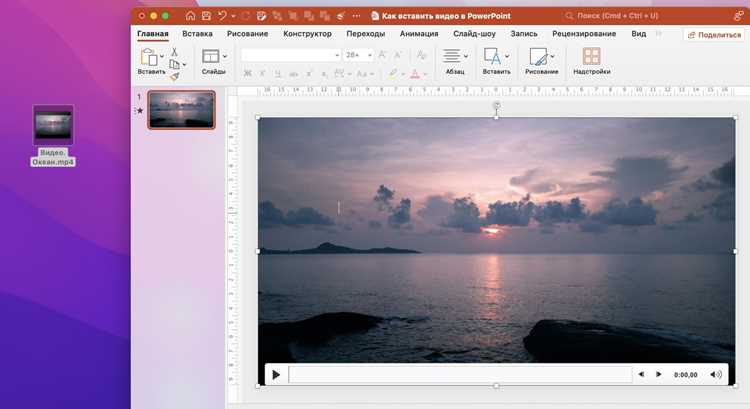
Task: Toggle underline Ч formatting
Action: click(277, 74)
